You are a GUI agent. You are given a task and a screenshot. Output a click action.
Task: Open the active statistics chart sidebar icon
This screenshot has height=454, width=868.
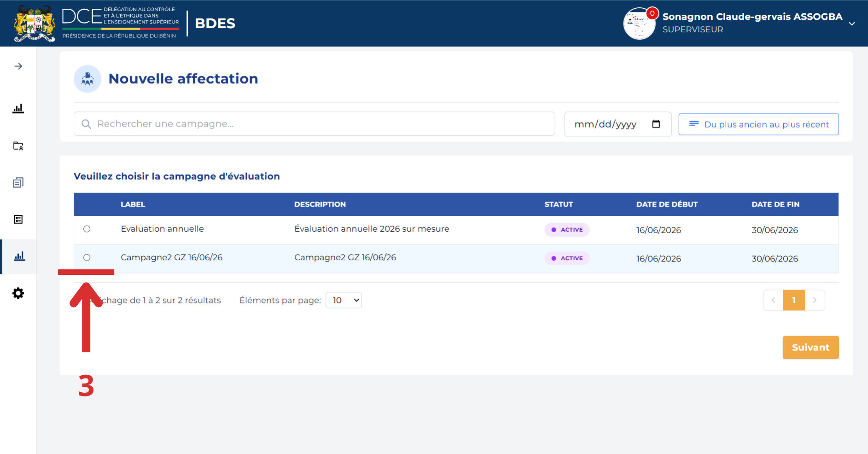click(19, 256)
